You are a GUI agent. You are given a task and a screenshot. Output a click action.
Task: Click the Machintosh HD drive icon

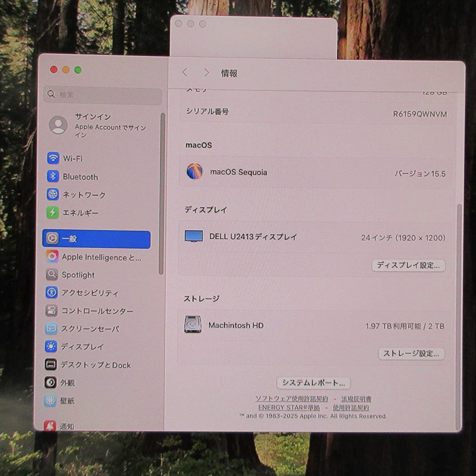click(x=193, y=324)
